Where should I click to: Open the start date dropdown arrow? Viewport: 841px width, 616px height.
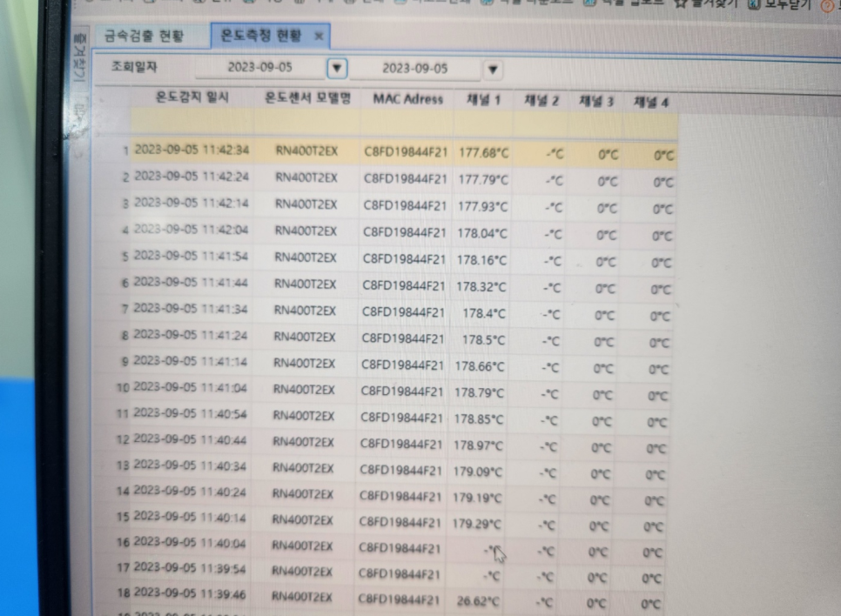pos(337,68)
